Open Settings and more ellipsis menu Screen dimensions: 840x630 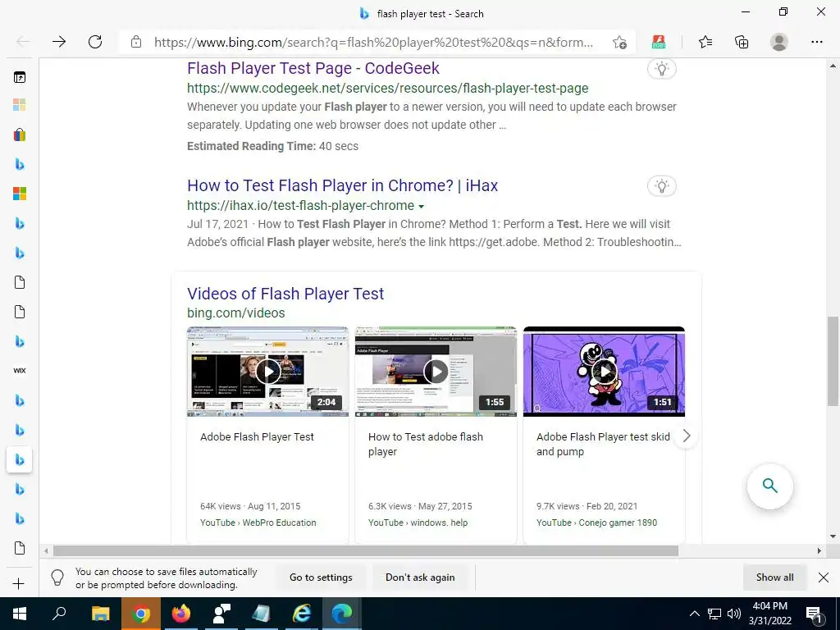pos(816,42)
